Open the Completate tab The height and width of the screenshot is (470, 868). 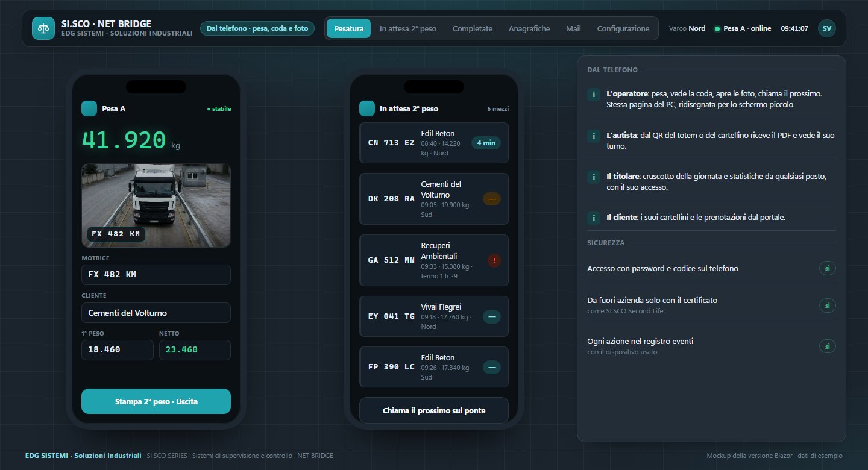[x=473, y=28]
